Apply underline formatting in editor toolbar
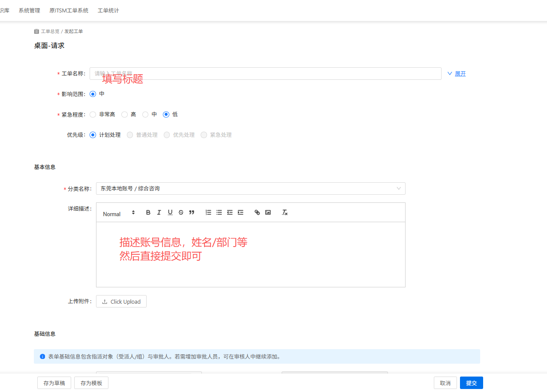The image size is (547, 392). [x=170, y=212]
